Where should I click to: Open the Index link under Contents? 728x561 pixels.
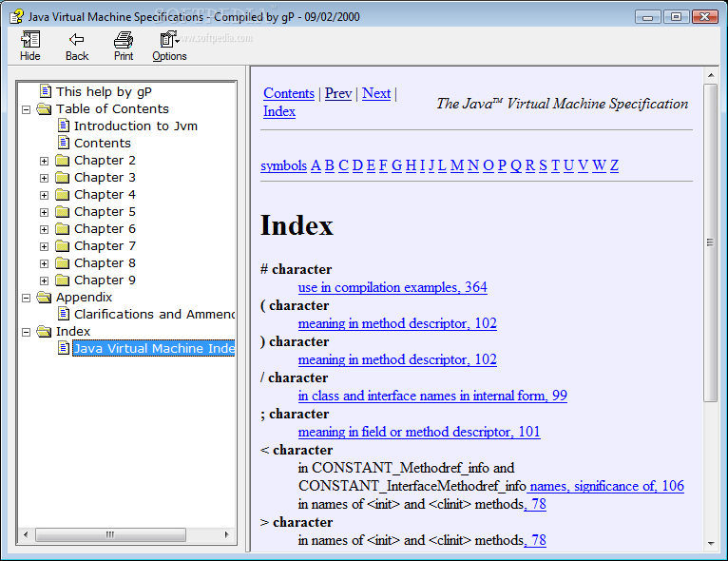279,111
